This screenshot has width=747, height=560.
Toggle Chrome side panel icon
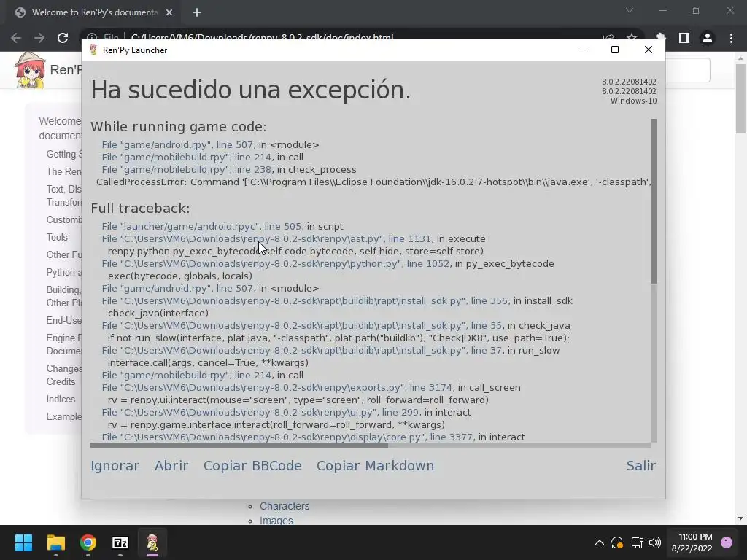click(x=684, y=38)
